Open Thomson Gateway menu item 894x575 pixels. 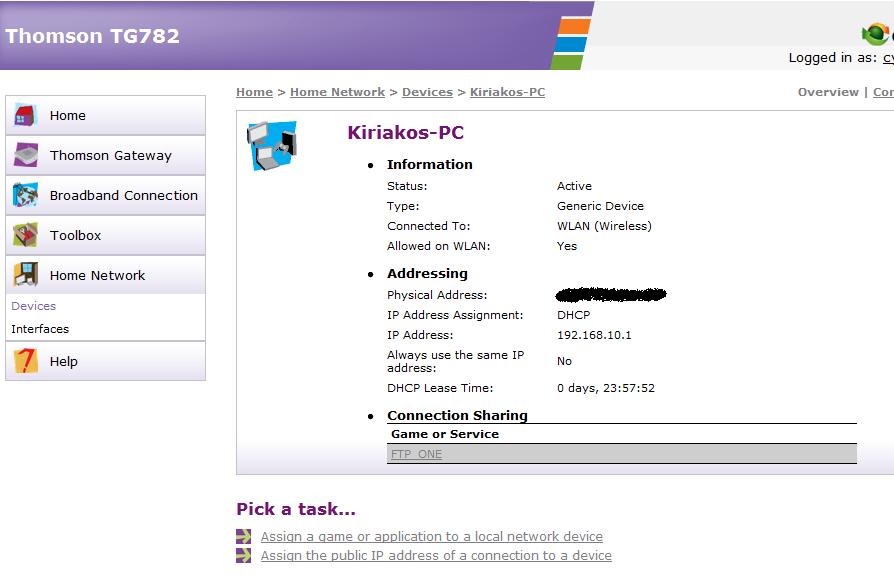[x=105, y=155]
